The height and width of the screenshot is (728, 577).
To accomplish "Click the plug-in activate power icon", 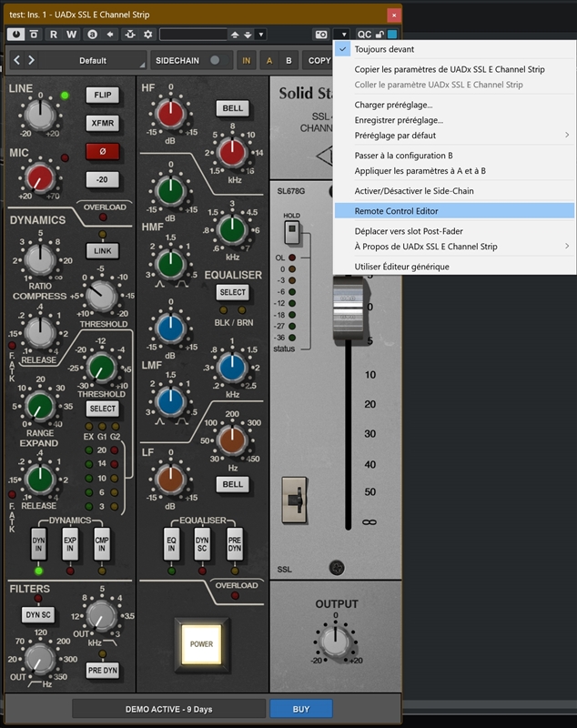I will pos(16,35).
